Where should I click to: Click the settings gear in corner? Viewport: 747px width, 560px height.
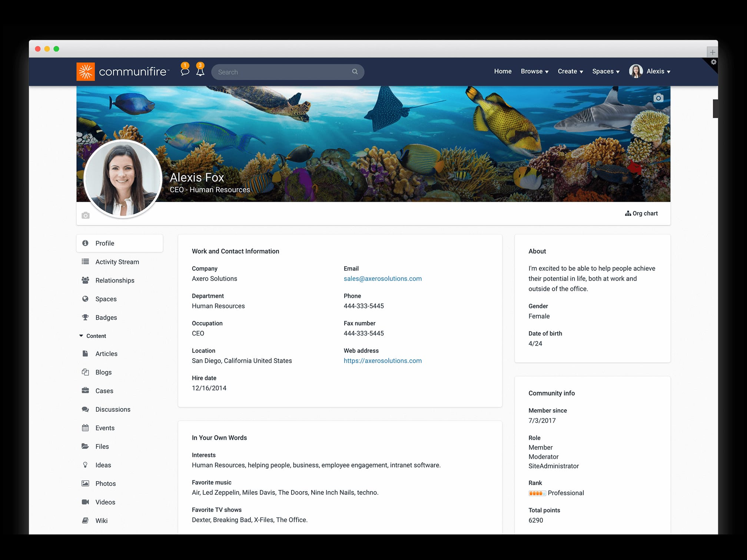tap(714, 62)
